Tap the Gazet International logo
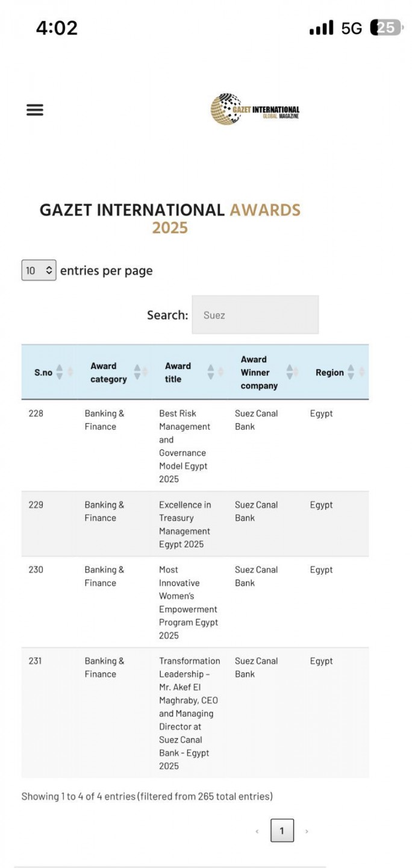This screenshot has height=868, width=412. click(x=255, y=110)
